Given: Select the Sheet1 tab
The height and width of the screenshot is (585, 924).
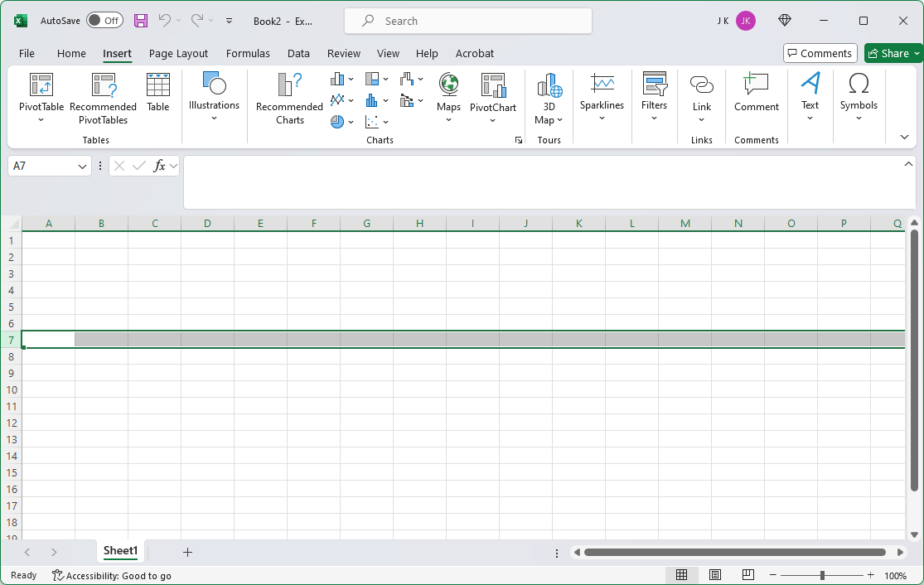Looking at the screenshot, I should point(120,551).
